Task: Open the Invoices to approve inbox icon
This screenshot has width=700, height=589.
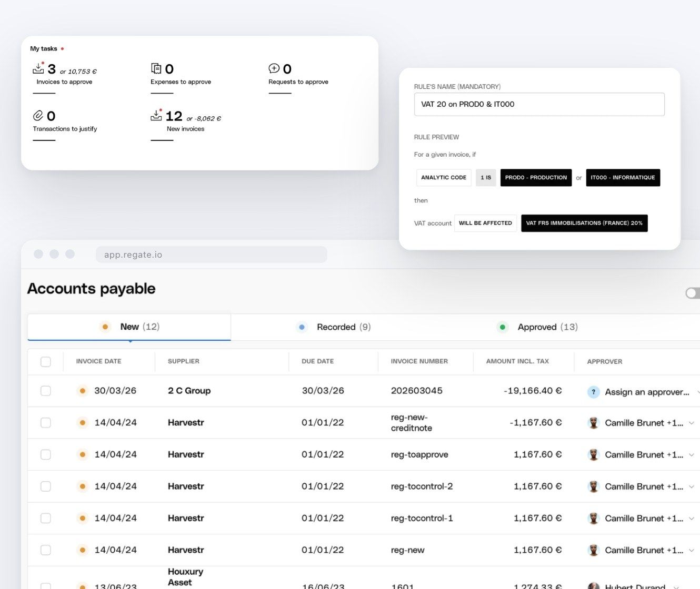Action: click(38, 68)
